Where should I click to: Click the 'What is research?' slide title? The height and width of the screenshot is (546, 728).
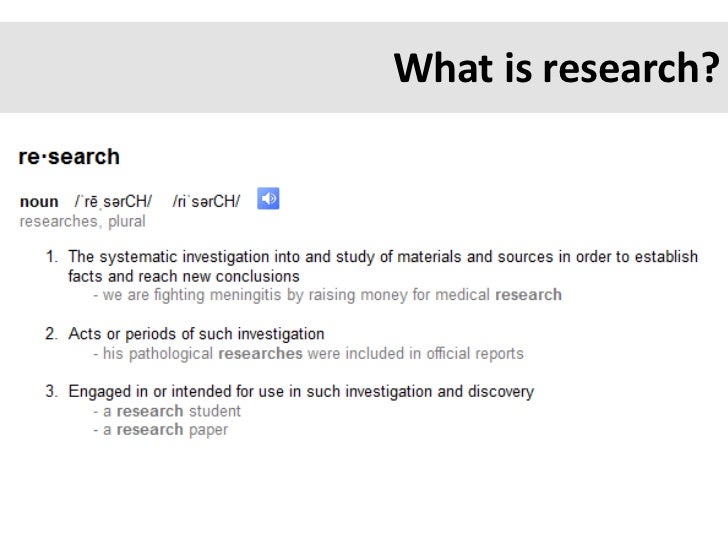(x=556, y=68)
